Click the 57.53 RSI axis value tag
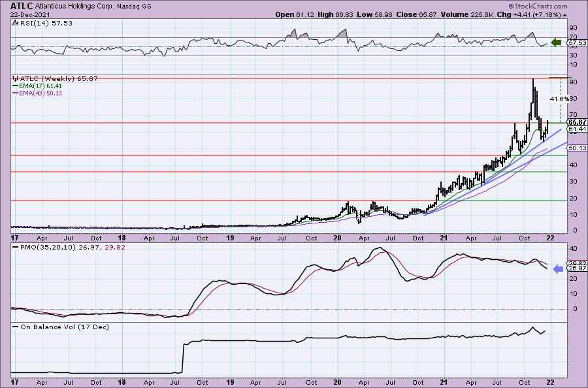 (578, 43)
